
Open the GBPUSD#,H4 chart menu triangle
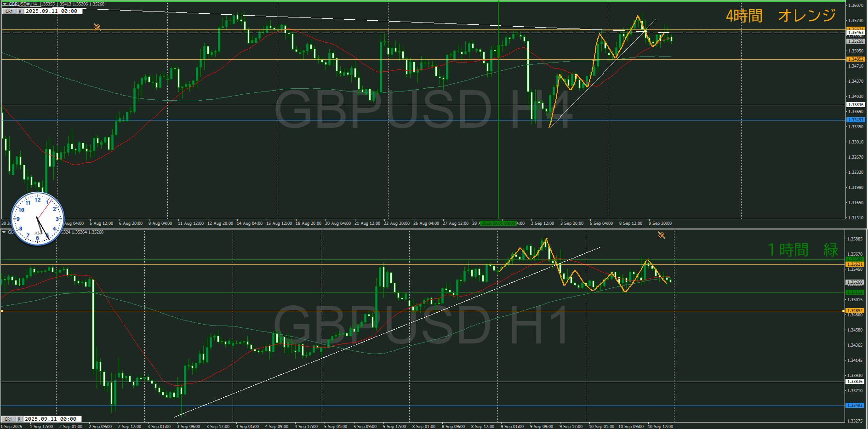click(x=5, y=4)
